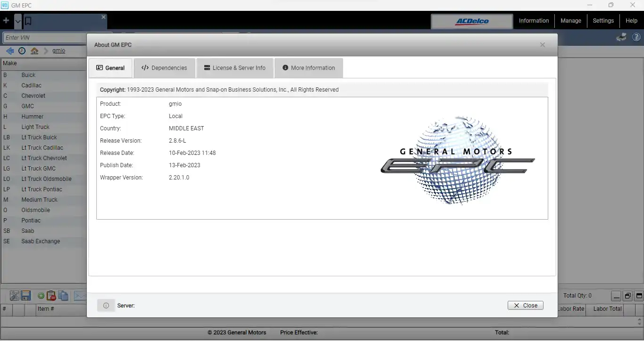The height and width of the screenshot is (341, 644).
Task: Open the Information menu
Action: click(x=534, y=21)
